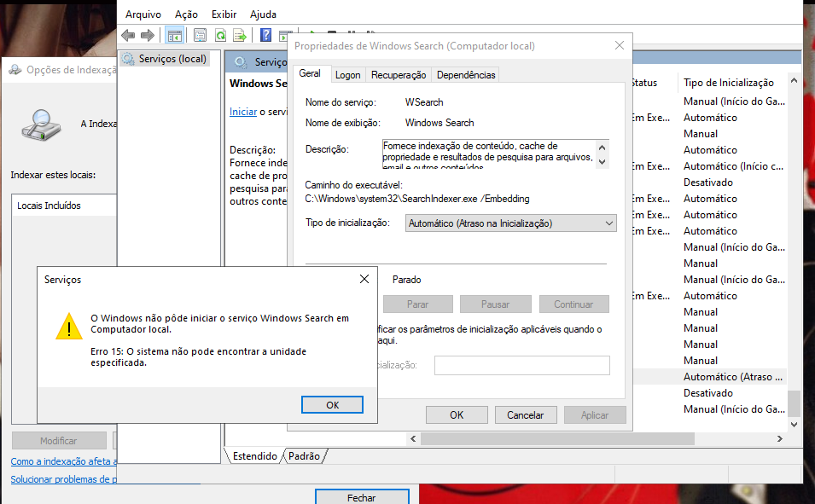Viewport: 815px width, 504px height.
Task: Click the Fechar button
Action: [x=362, y=496]
